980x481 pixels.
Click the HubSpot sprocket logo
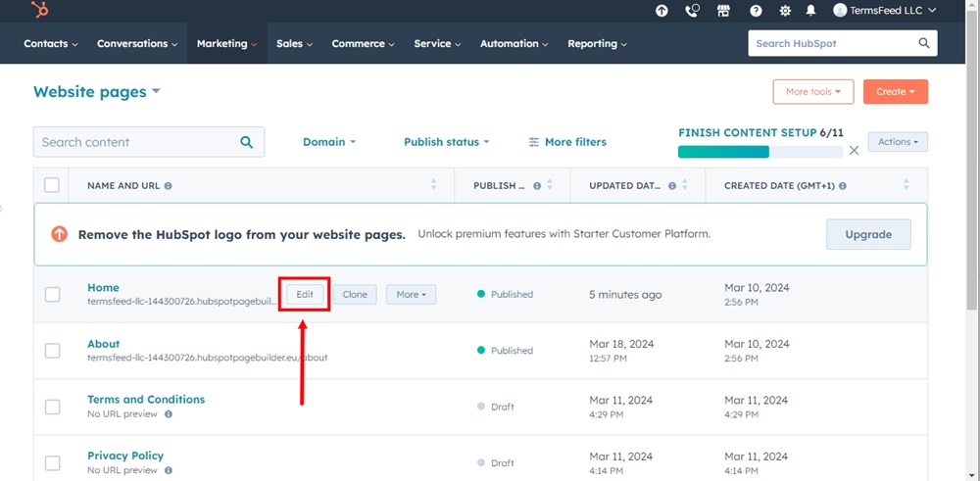[x=40, y=10]
